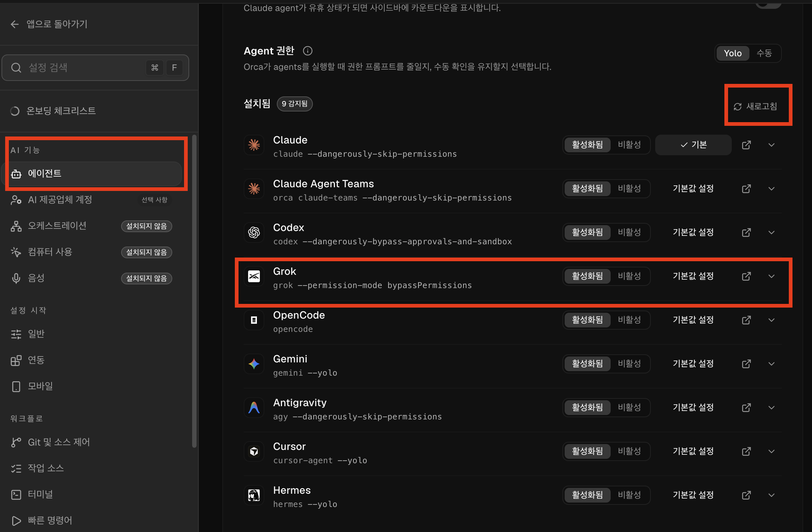812x532 pixels.
Task: Set Grok as default with 기본값 설정
Action: pyautogui.click(x=693, y=276)
